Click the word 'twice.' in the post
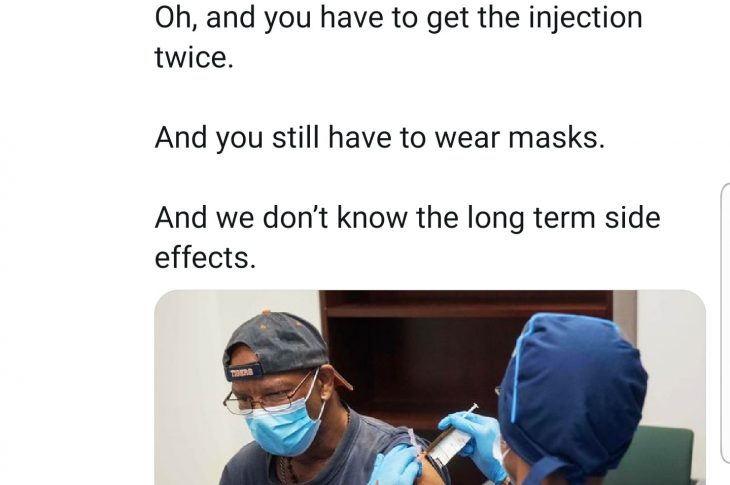 tap(194, 58)
